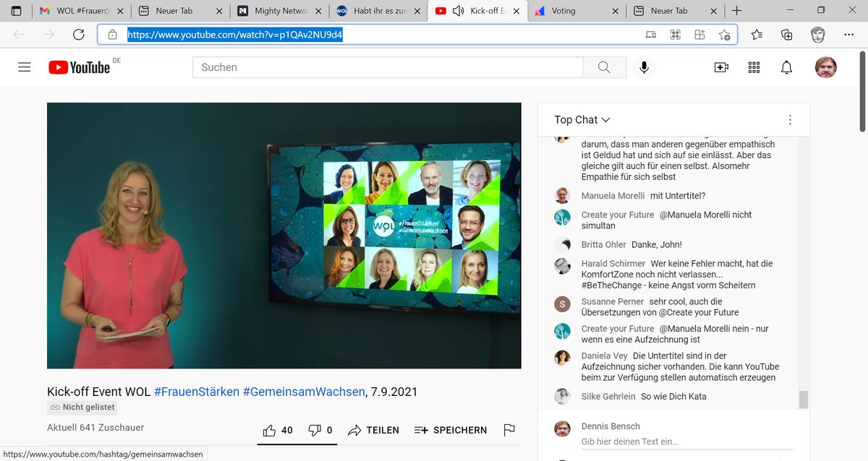Image resolution: width=868 pixels, height=461 pixels.
Task: Open the create video camera icon
Action: [721, 67]
